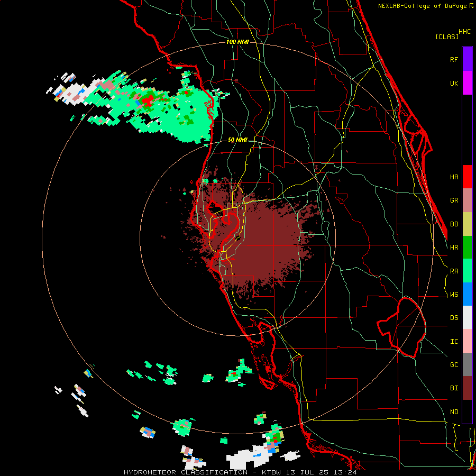Click the HHC product label
Viewport: 476px width, 476px height.
click(x=465, y=32)
